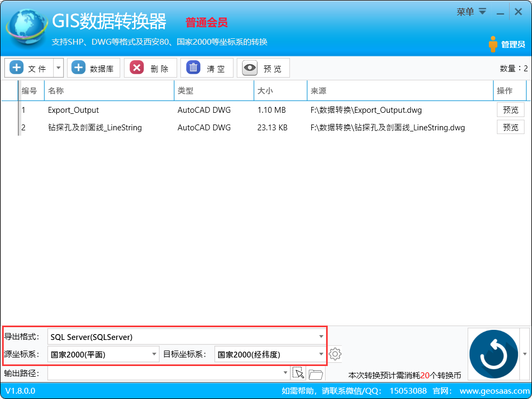Image resolution: width=532 pixels, height=399 pixels.
Task: Click the coordinate settings gear icon
Action: point(335,354)
